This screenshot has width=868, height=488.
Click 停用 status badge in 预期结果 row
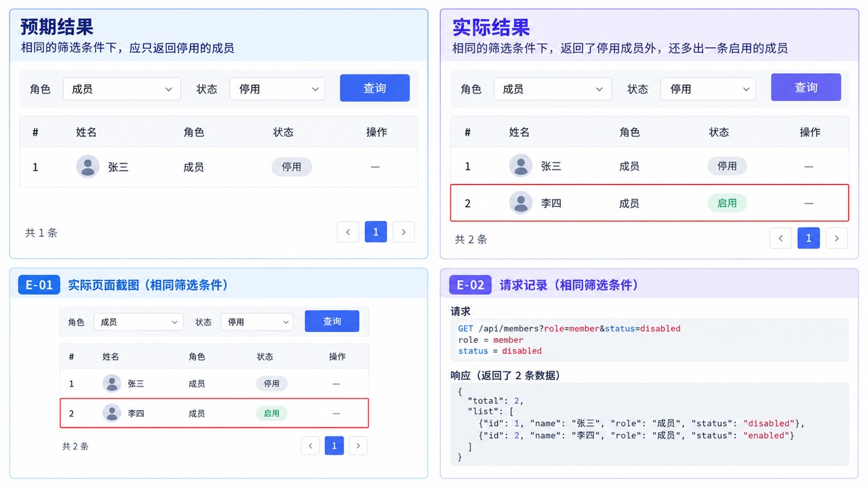point(292,167)
